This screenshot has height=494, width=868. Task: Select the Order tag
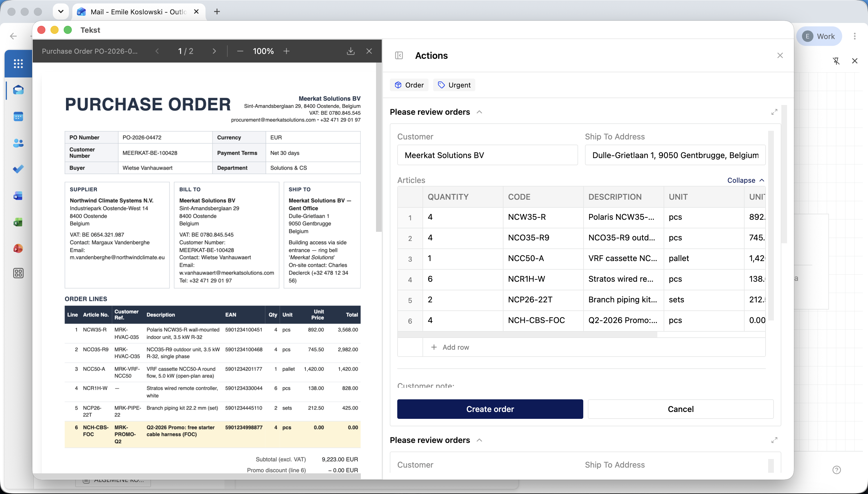click(x=409, y=85)
